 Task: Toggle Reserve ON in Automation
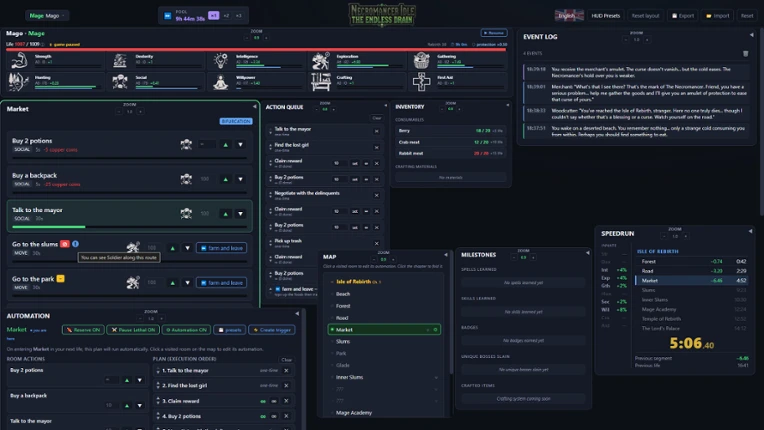click(83, 330)
